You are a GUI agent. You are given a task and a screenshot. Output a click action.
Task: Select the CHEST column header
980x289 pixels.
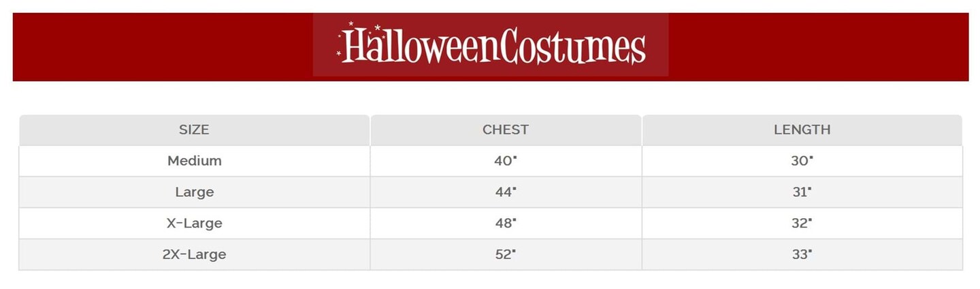tap(505, 130)
